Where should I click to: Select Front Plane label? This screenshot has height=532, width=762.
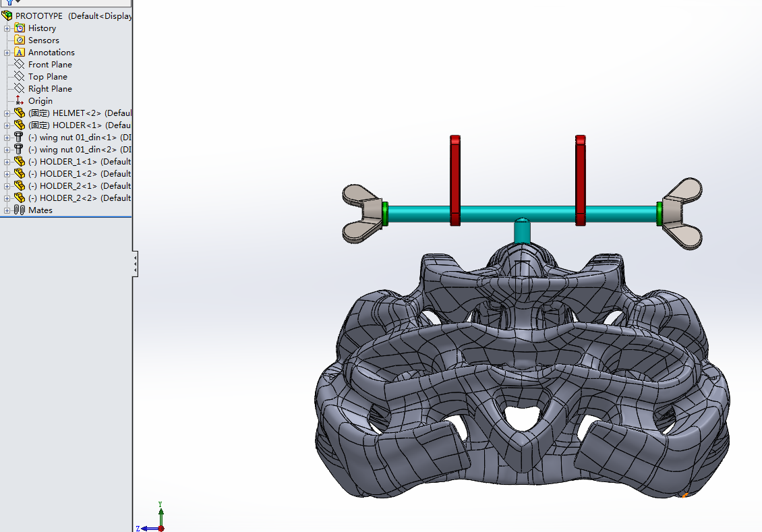coord(50,65)
